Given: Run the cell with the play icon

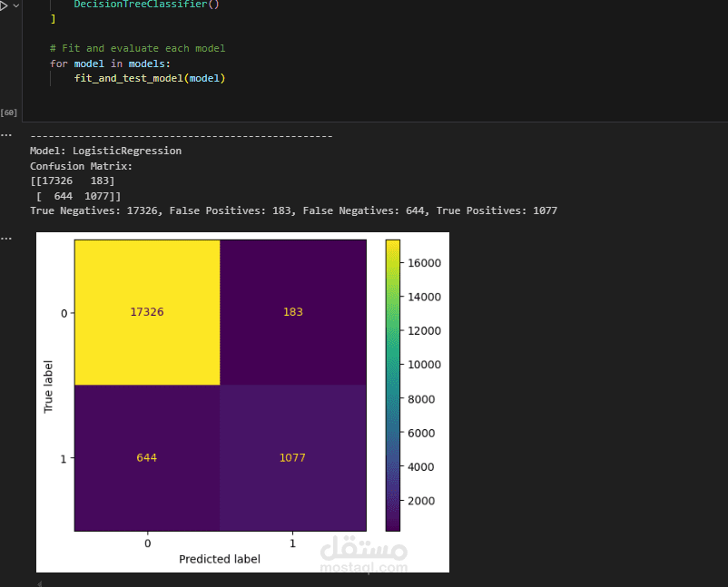Looking at the screenshot, I should [4, 5].
